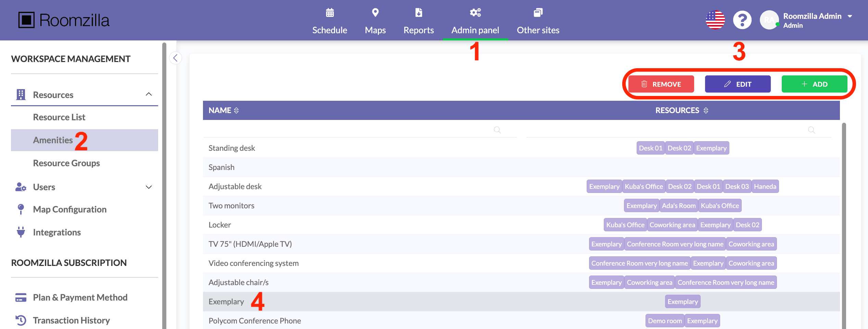Collapse the sidebar with the arrow button

tap(176, 58)
